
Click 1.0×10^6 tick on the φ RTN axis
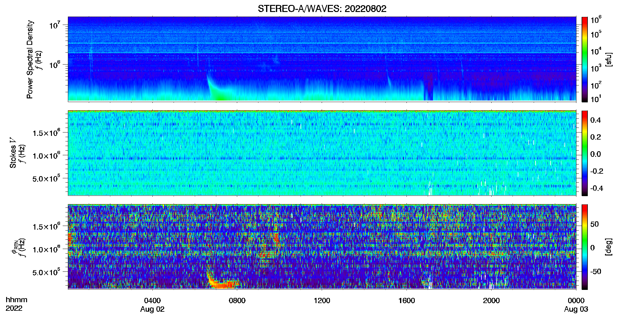click(x=46, y=249)
